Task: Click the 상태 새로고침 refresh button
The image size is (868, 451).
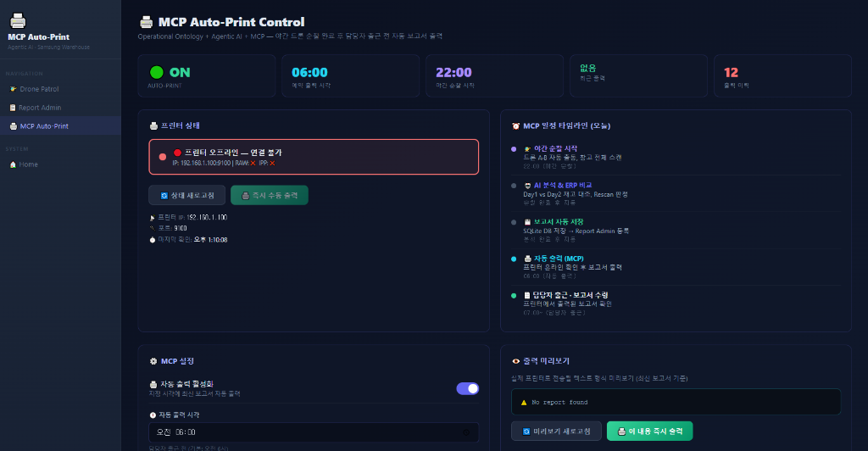Action: 186,195
